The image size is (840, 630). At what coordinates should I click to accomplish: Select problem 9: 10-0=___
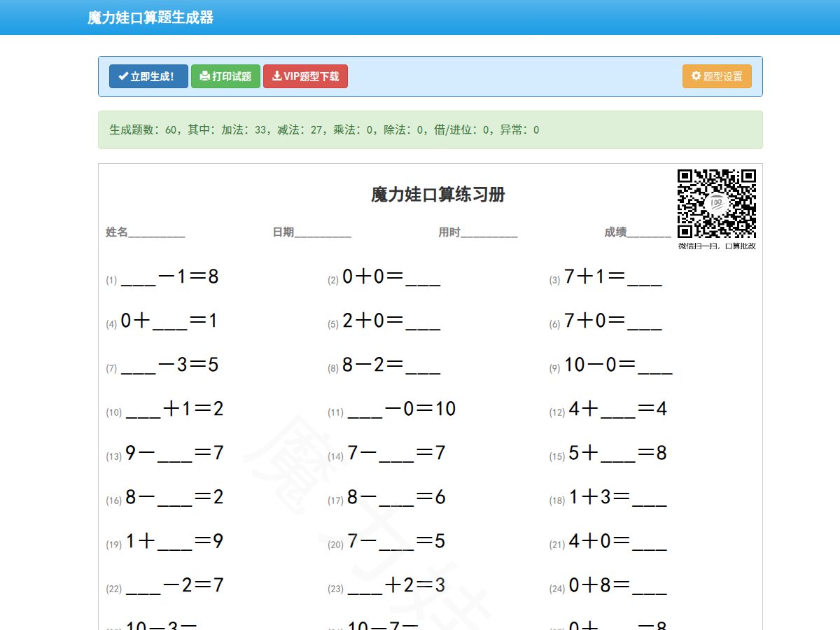[611, 365]
